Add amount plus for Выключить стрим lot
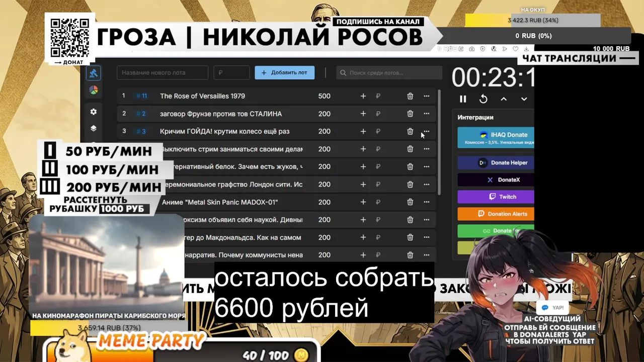 363,149
